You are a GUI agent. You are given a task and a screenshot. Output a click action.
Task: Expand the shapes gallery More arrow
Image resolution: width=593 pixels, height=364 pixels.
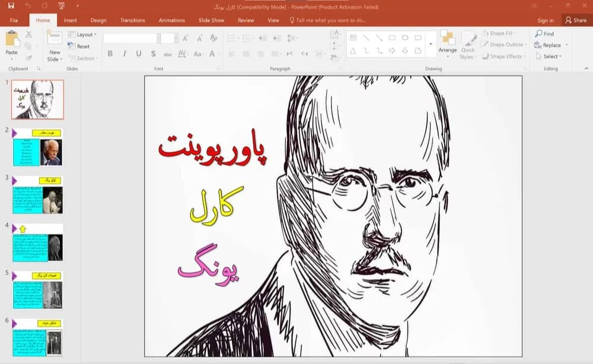pyautogui.click(x=431, y=44)
